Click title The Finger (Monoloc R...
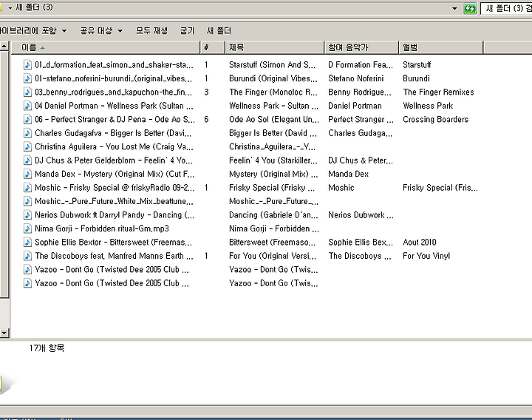This screenshot has width=532, height=420. pyautogui.click(x=273, y=92)
